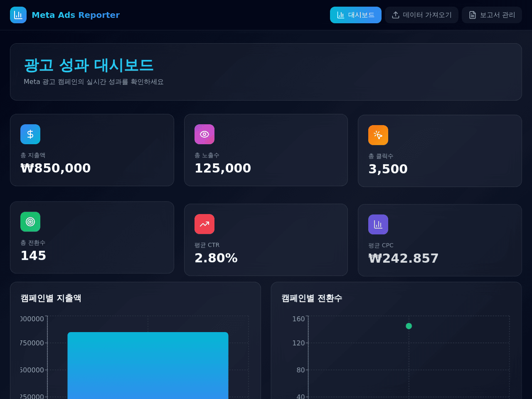Viewport: 532px width, 399px height.
Task: Click the 캠페인별 전환수 chart title
Action: (312, 298)
